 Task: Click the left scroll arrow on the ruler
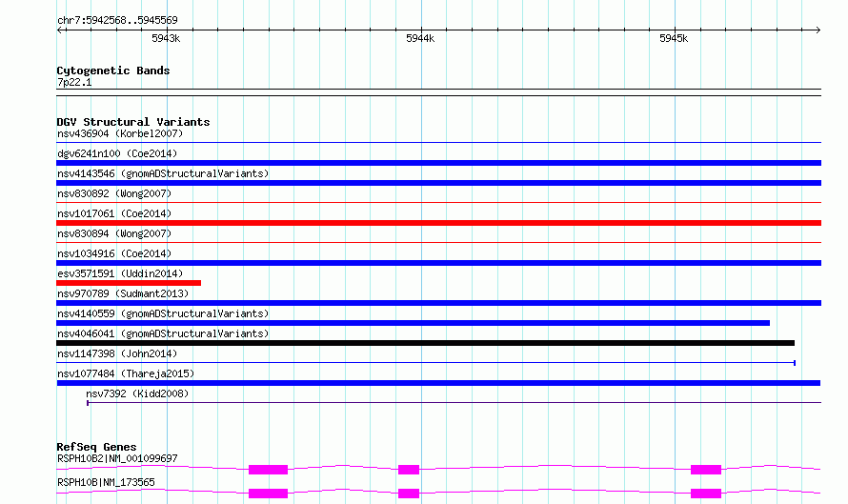(60, 30)
